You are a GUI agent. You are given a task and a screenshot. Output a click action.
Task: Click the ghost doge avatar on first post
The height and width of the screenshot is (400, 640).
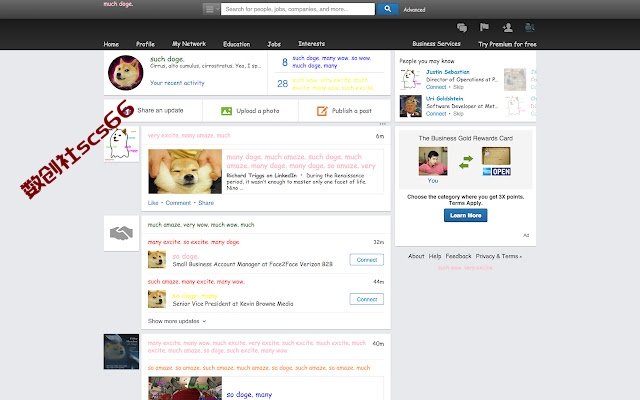pos(121,144)
